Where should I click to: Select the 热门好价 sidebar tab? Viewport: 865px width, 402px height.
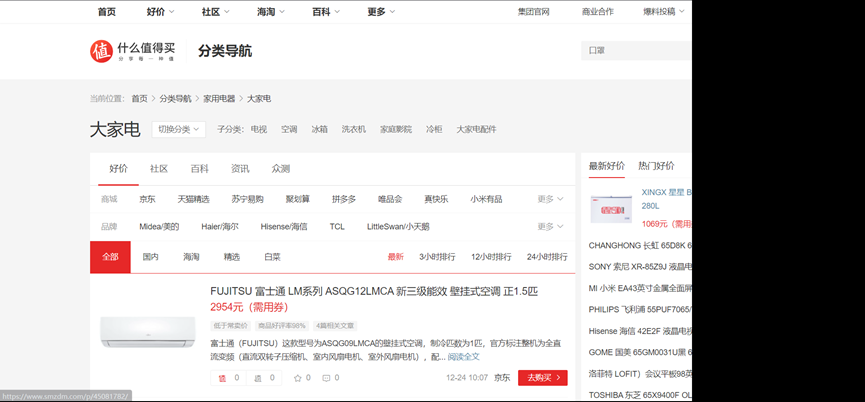[x=656, y=166]
